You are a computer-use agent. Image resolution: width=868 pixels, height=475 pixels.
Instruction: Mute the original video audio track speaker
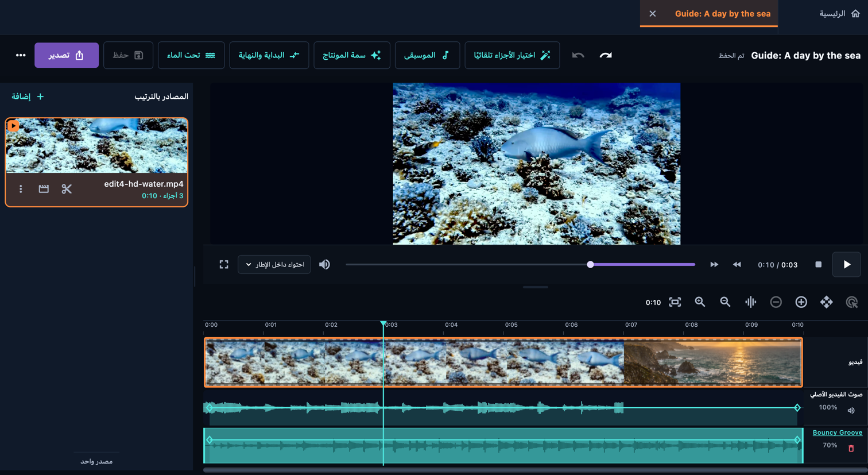click(851, 411)
